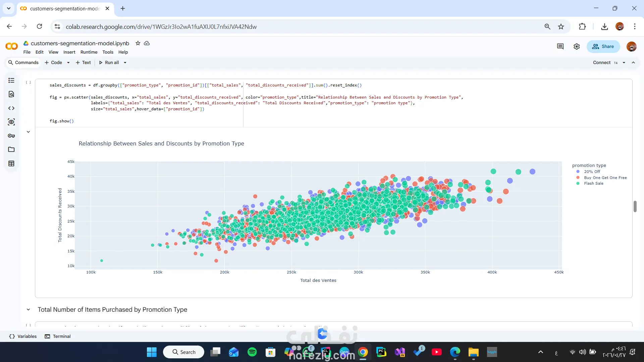
Task: Click the notebook title customers-segmentation-model.ipynb
Action: click(80, 43)
